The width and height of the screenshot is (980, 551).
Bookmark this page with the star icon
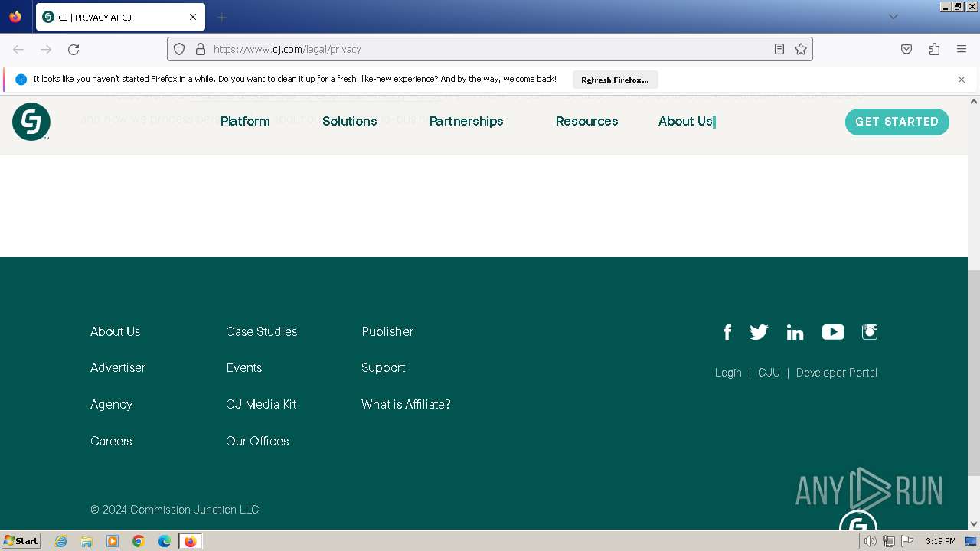tap(801, 49)
